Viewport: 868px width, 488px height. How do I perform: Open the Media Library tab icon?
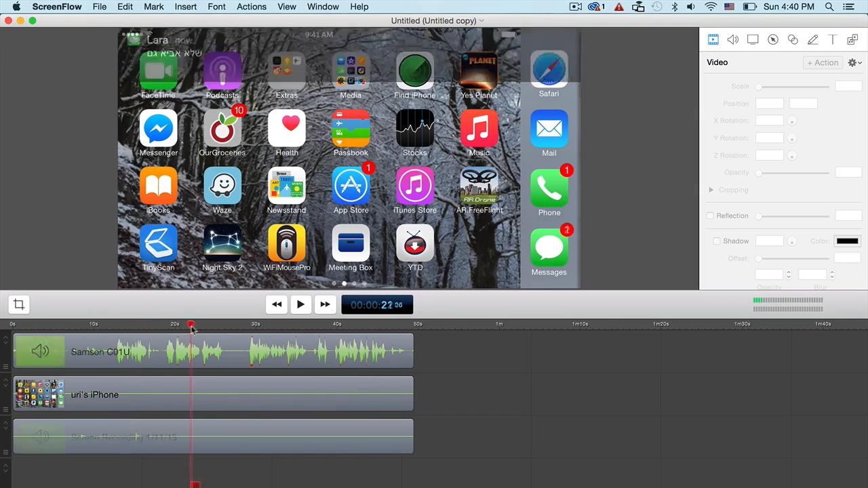coord(852,40)
